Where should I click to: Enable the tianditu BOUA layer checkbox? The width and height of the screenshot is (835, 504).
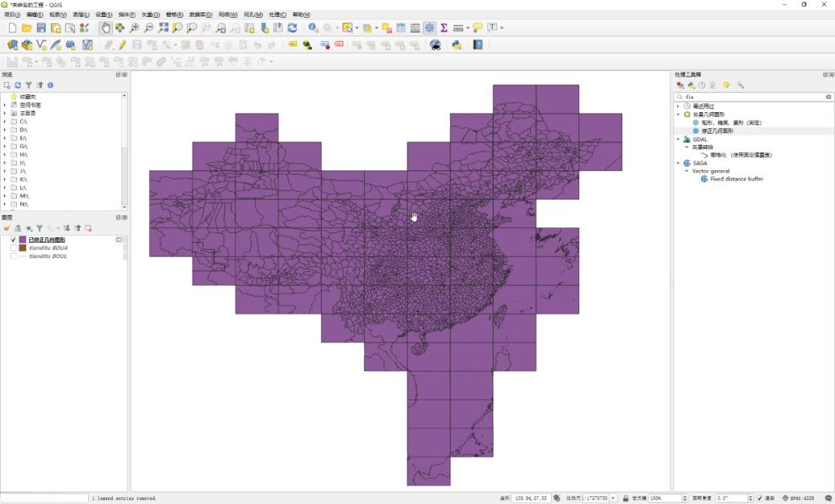(x=13, y=248)
